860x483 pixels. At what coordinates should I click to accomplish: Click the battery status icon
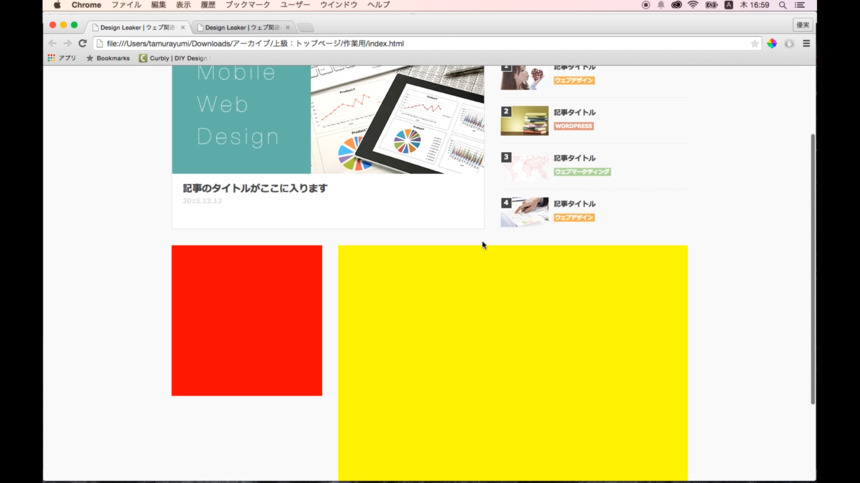coord(711,5)
